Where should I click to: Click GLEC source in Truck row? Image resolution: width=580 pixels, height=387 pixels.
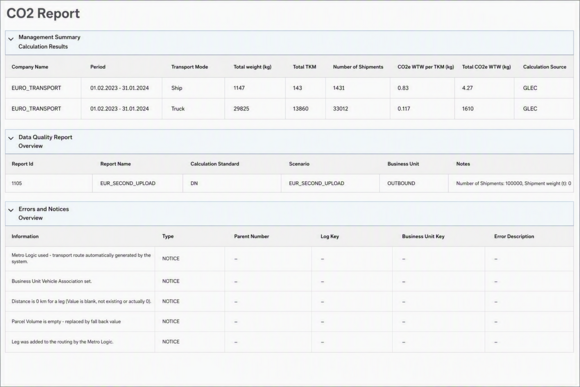click(530, 109)
